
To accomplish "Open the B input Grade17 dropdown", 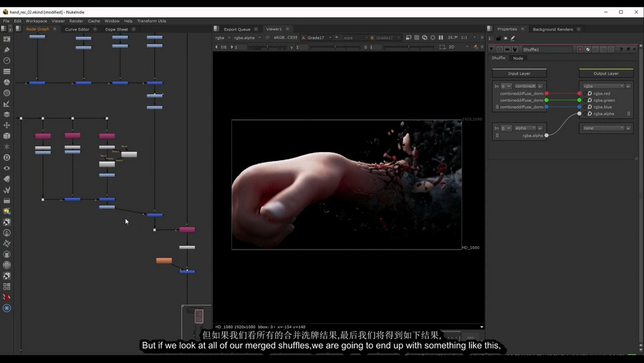I will pyautogui.click(x=385, y=38).
